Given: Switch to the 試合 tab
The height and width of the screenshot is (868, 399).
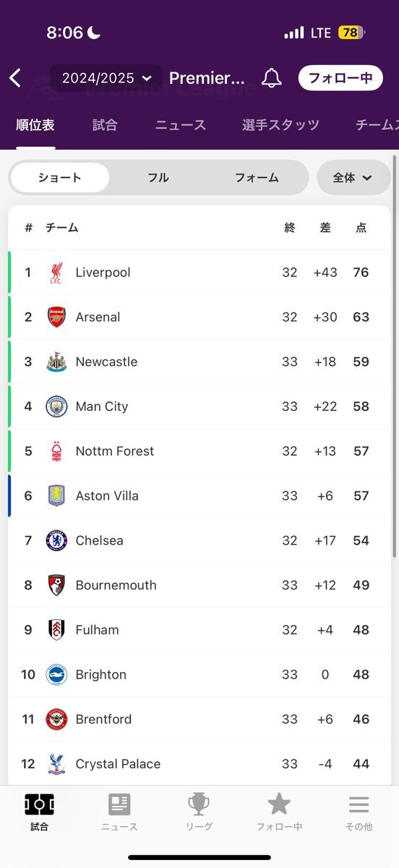Looking at the screenshot, I should [105, 125].
